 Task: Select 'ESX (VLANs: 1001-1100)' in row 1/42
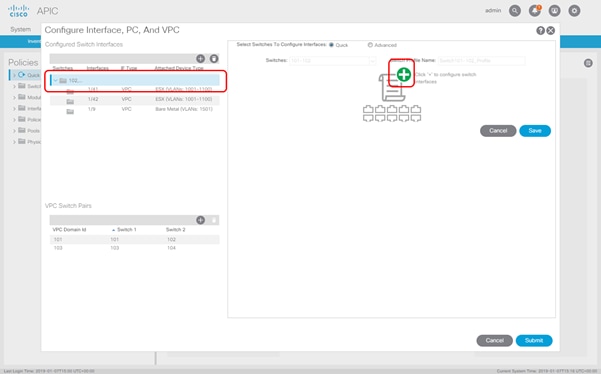[184, 99]
